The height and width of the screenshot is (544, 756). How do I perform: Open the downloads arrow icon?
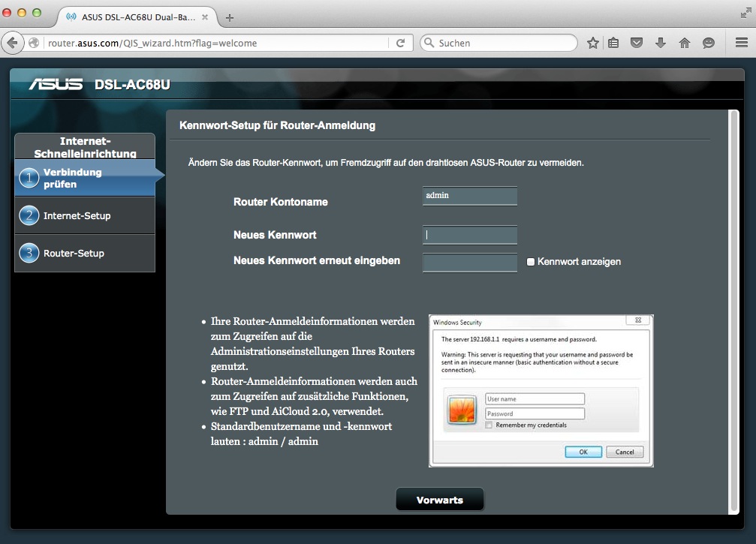pyautogui.click(x=661, y=43)
